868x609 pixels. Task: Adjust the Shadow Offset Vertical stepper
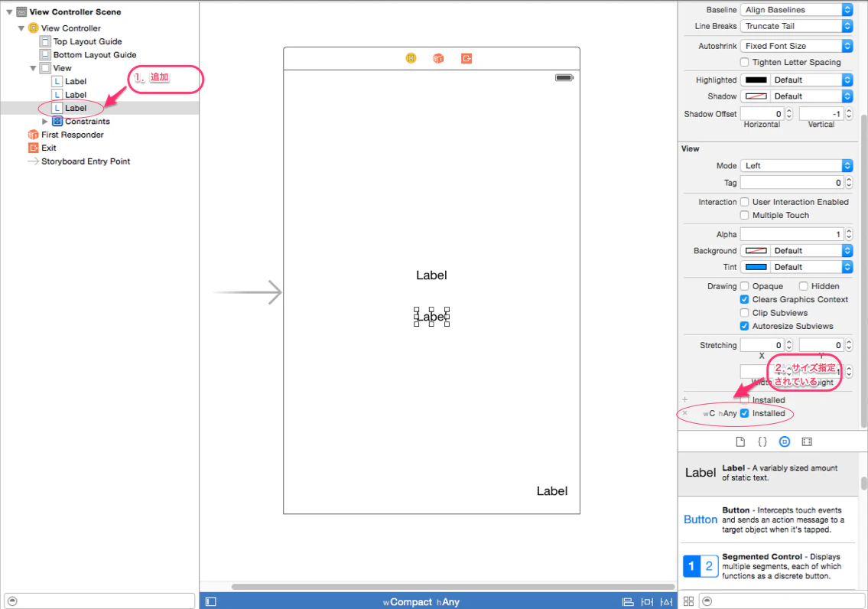(x=849, y=114)
